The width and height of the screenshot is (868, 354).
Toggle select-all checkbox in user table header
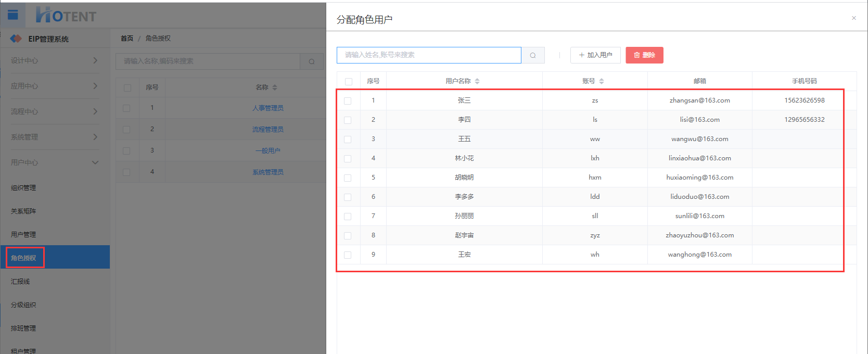(349, 82)
